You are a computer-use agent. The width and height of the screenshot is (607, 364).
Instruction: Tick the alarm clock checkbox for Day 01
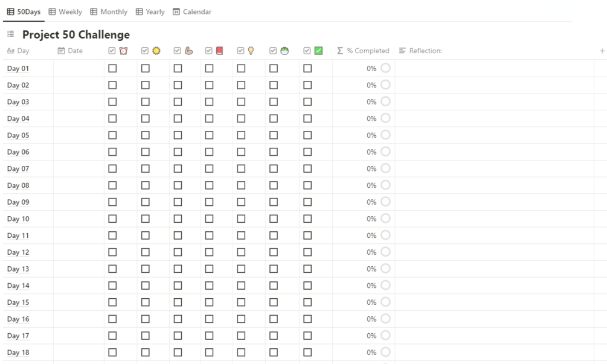[x=112, y=68]
